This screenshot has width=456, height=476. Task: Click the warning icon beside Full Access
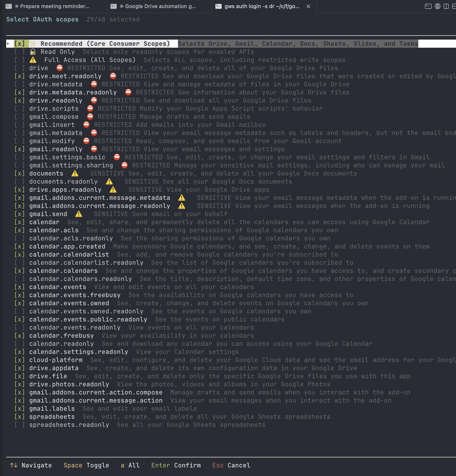pos(33,60)
